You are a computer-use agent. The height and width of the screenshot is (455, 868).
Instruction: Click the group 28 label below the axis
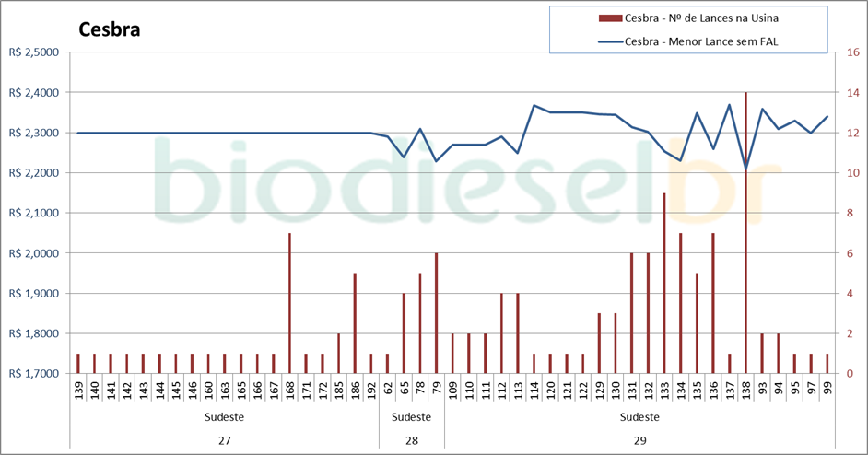tap(411, 439)
